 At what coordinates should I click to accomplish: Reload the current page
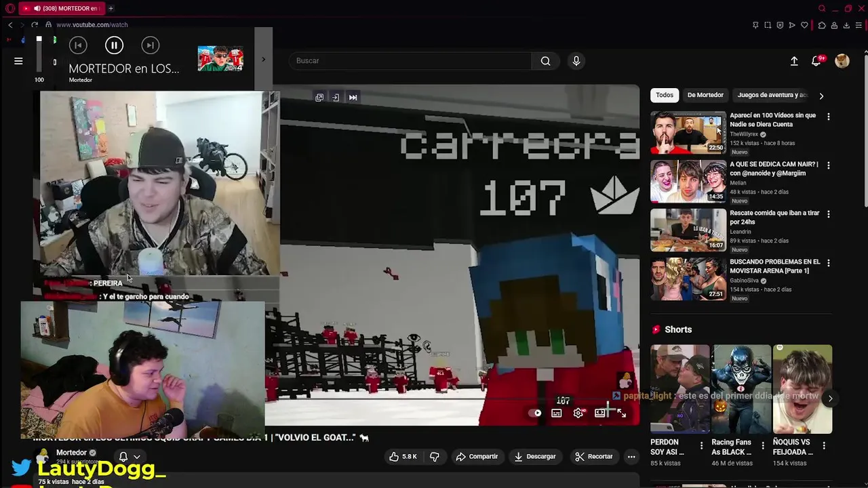35,25
